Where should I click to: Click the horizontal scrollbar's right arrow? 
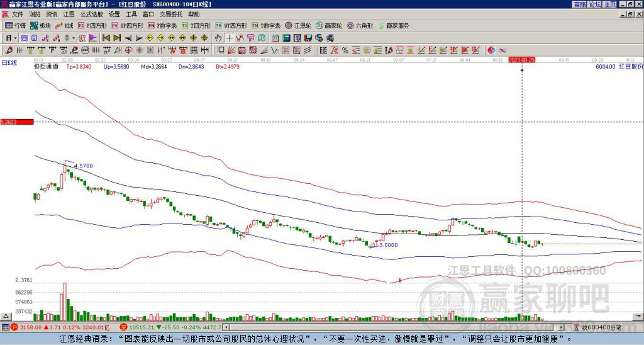pos(561,328)
